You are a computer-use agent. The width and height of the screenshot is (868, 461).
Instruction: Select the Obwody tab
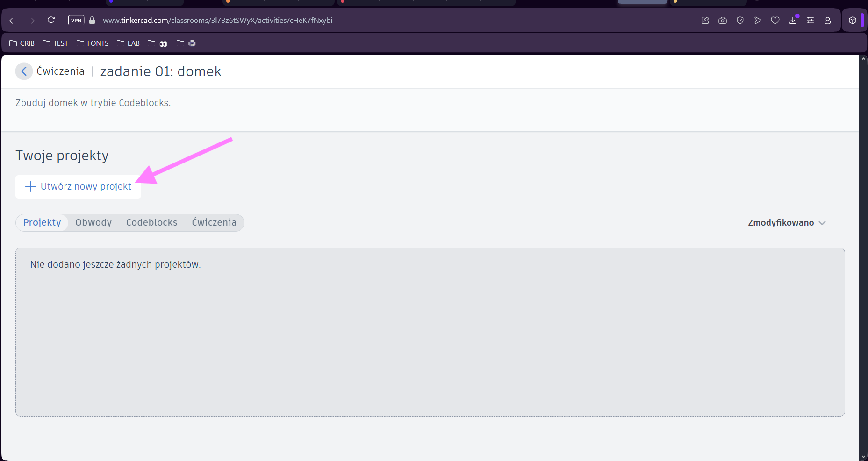click(93, 222)
